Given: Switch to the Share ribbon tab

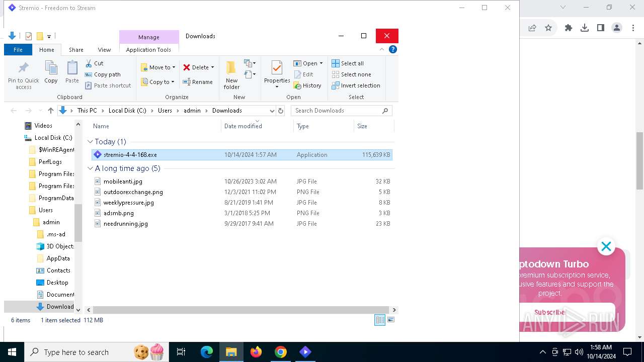Looking at the screenshot, I should [76, 50].
